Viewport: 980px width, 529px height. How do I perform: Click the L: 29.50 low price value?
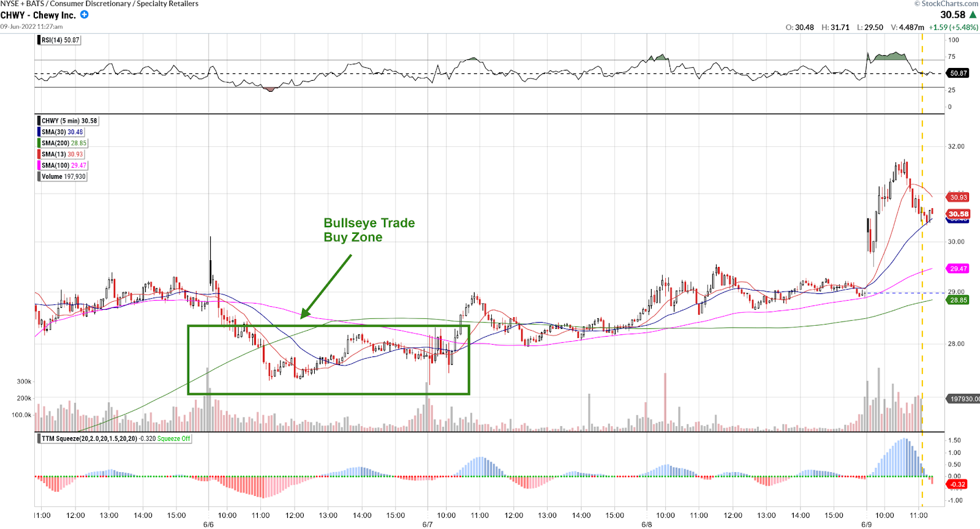(x=870, y=28)
